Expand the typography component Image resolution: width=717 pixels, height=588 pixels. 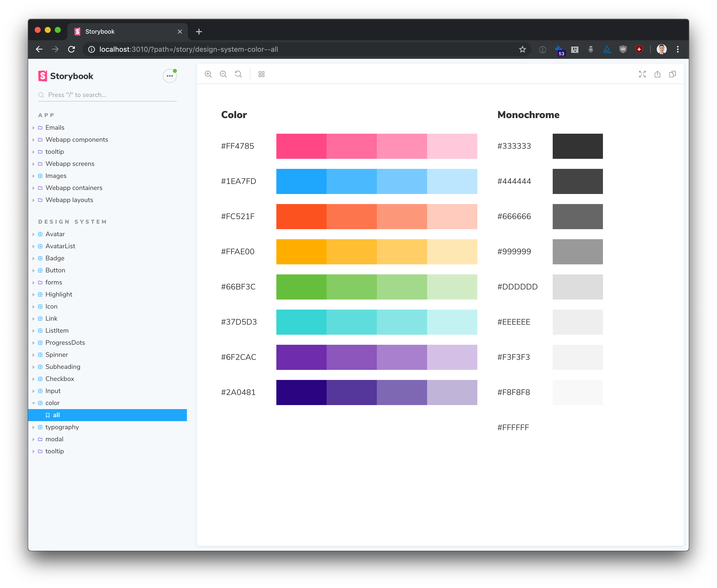click(x=62, y=427)
